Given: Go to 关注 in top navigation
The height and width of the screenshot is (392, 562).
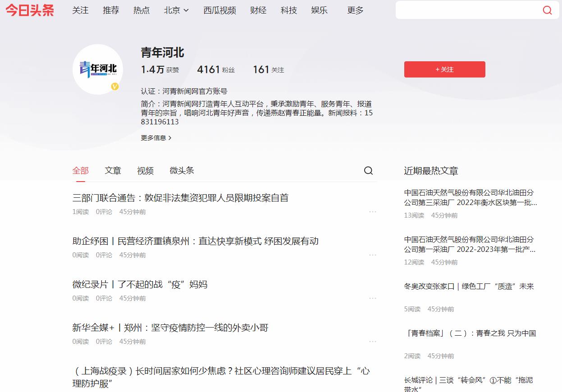Looking at the screenshot, I should (x=80, y=10).
